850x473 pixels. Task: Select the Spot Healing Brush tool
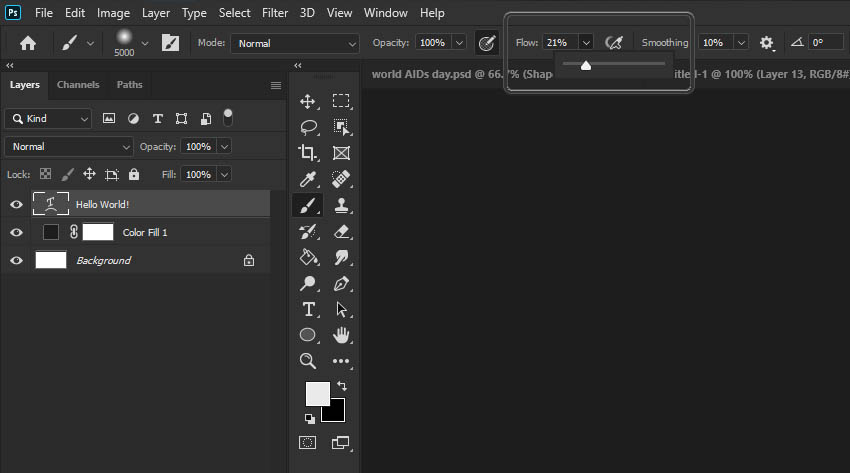pyautogui.click(x=341, y=179)
